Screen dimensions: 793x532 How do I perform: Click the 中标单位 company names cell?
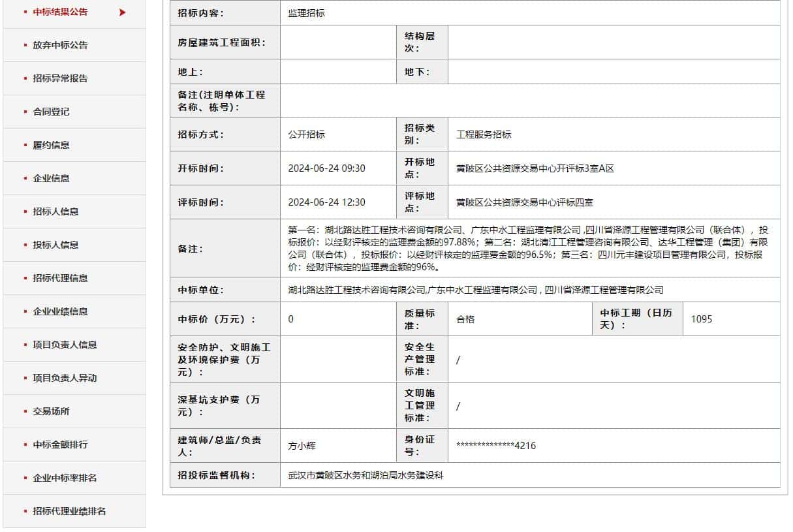coord(475,290)
